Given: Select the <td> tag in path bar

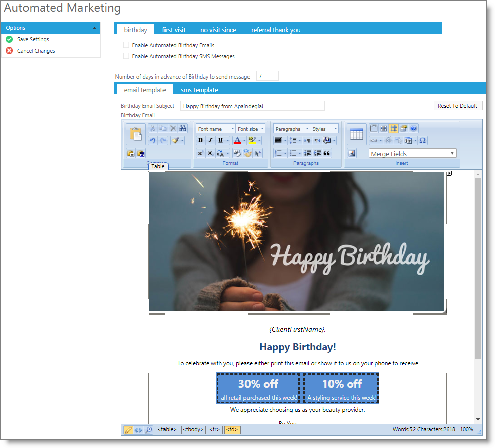Looking at the screenshot, I should click(x=232, y=430).
